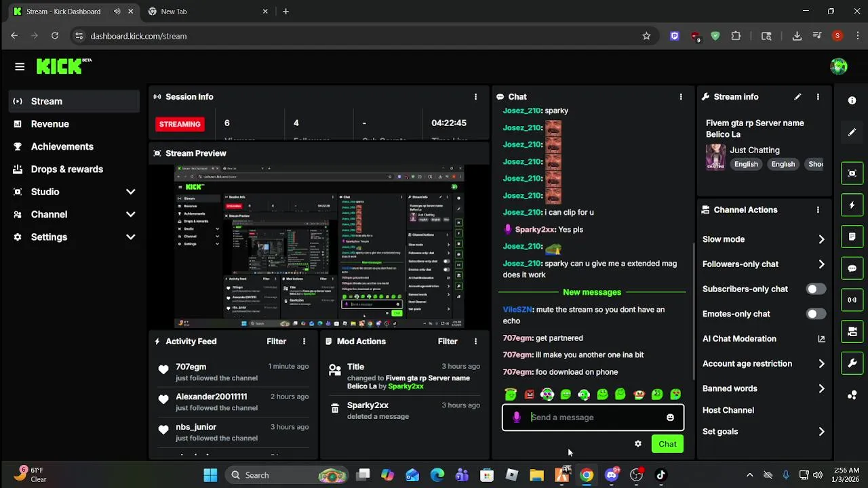This screenshot has height=488, width=868.
Task: Open Activity Feed Filter dropdown
Action: 276,342
